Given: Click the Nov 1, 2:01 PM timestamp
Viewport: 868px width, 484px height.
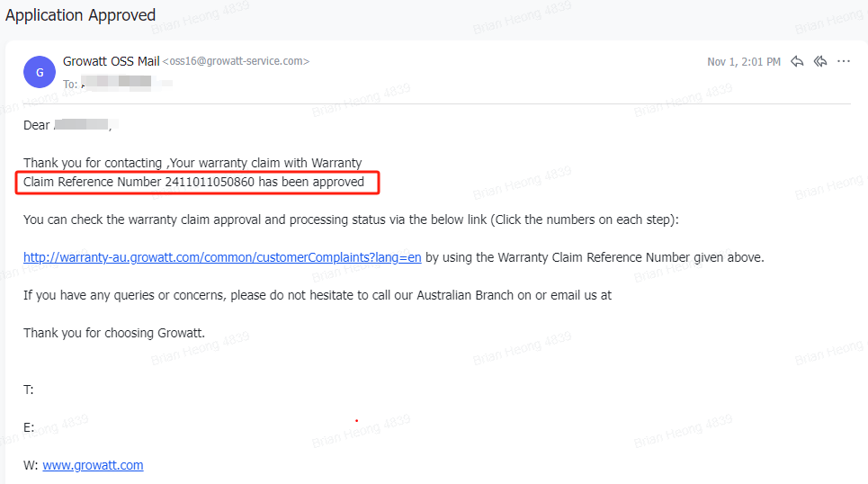Looking at the screenshot, I should 743,62.
